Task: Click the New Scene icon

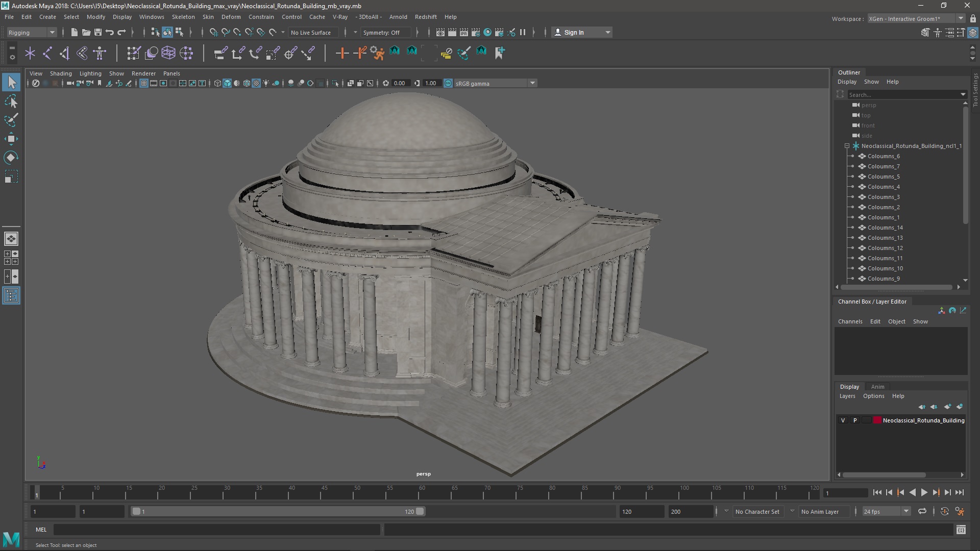Action: coord(74,32)
